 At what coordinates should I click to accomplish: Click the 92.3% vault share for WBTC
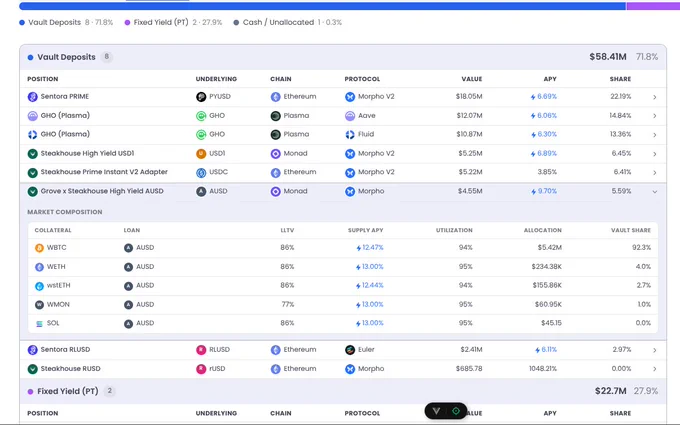pos(641,248)
